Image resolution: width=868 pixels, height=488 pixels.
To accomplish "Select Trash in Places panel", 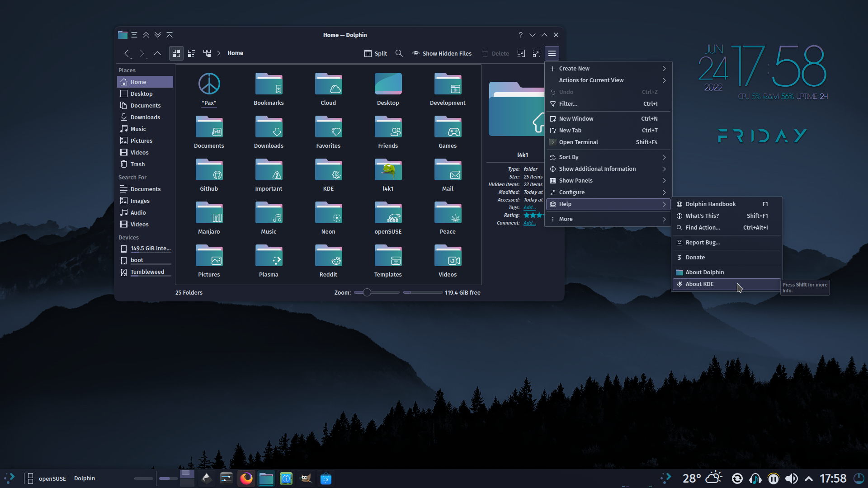I will (x=145, y=164).
